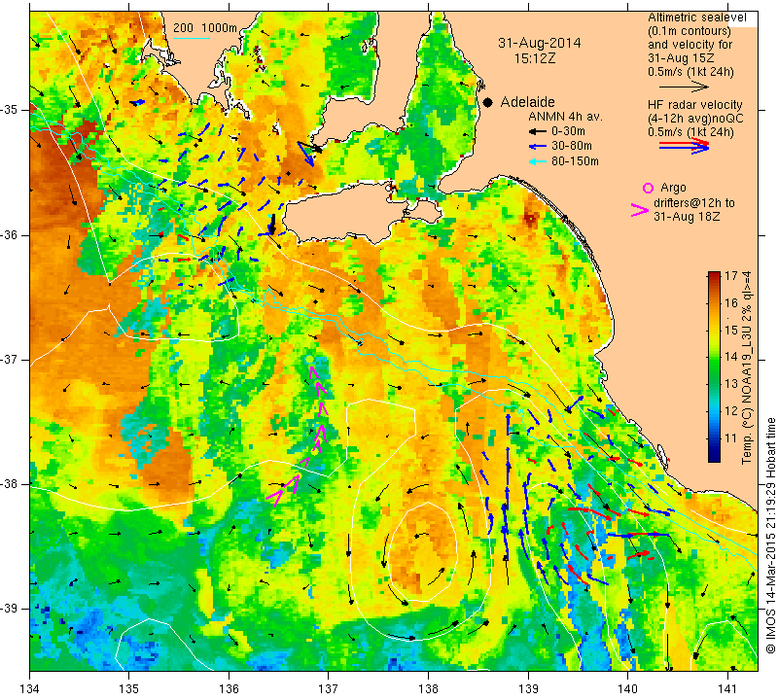
Task: Click the Argo legend label
Action: [673, 188]
